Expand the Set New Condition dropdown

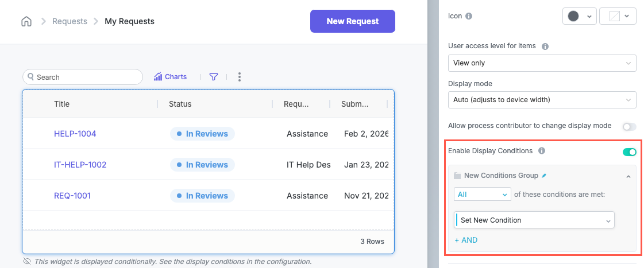click(x=534, y=220)
